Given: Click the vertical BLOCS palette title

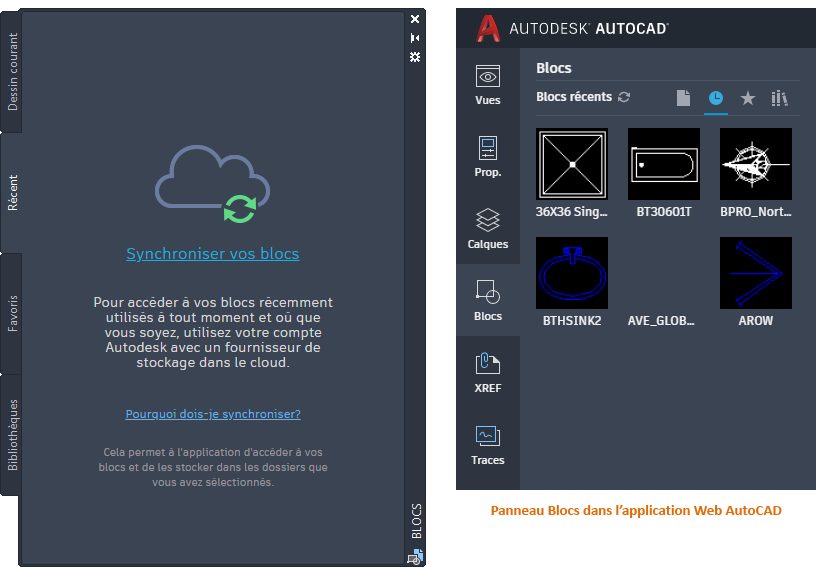Looking at the screenshot, I should point(416,521).
